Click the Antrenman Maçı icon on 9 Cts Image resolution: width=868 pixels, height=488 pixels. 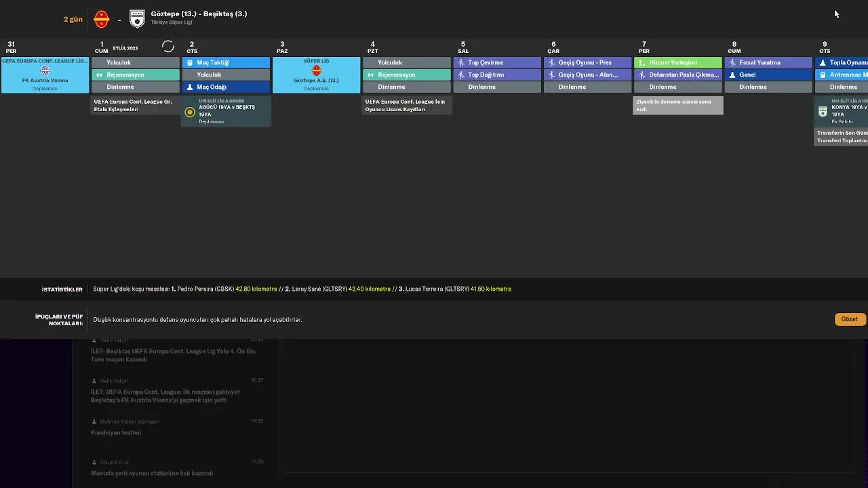click(823, 75)
